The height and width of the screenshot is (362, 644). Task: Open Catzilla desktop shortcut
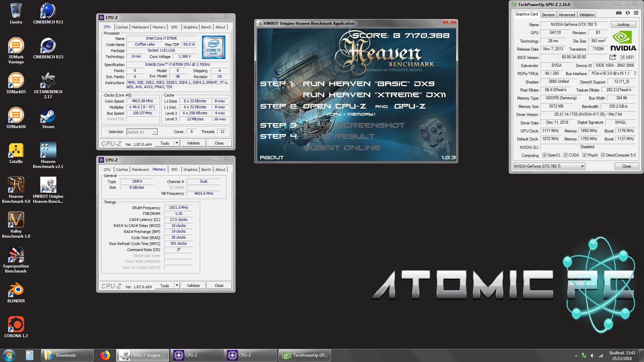point(16,153)
